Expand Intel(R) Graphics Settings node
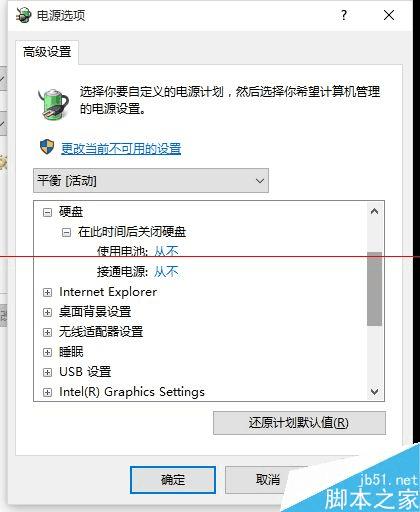 coord(47,392)
